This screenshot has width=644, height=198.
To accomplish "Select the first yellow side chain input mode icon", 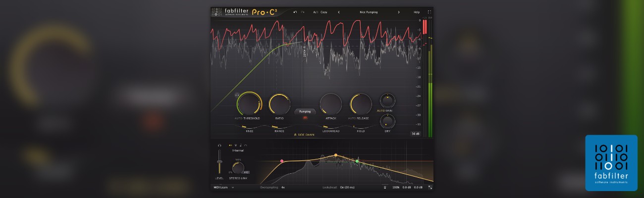I will (x=230, y=145).
